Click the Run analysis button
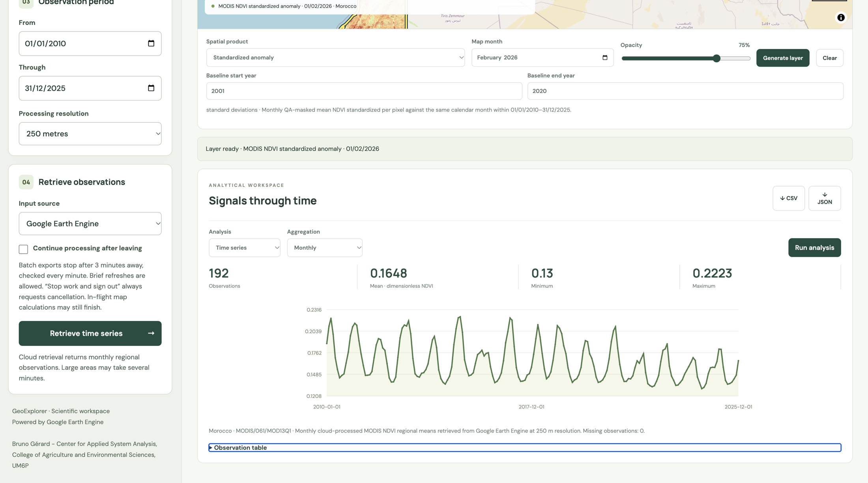This screenshot has width=868, height=483. tap(814, 248)
